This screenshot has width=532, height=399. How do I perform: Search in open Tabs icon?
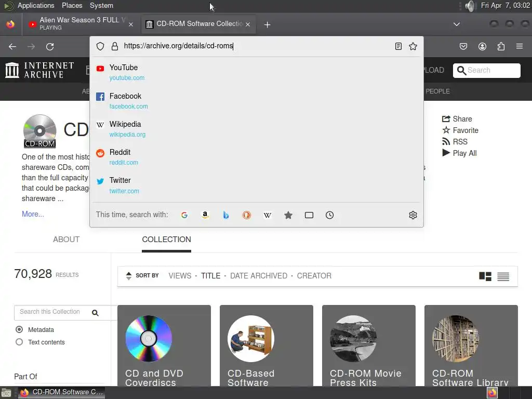[309, 215]
